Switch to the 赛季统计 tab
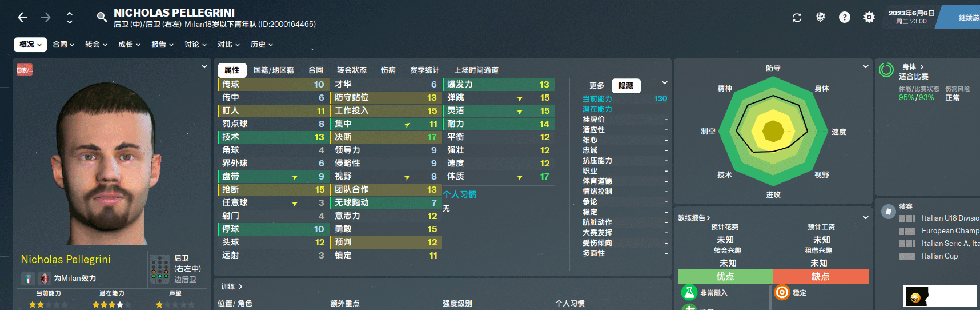This screenshot has width=980, height=310. click(425, 70)
